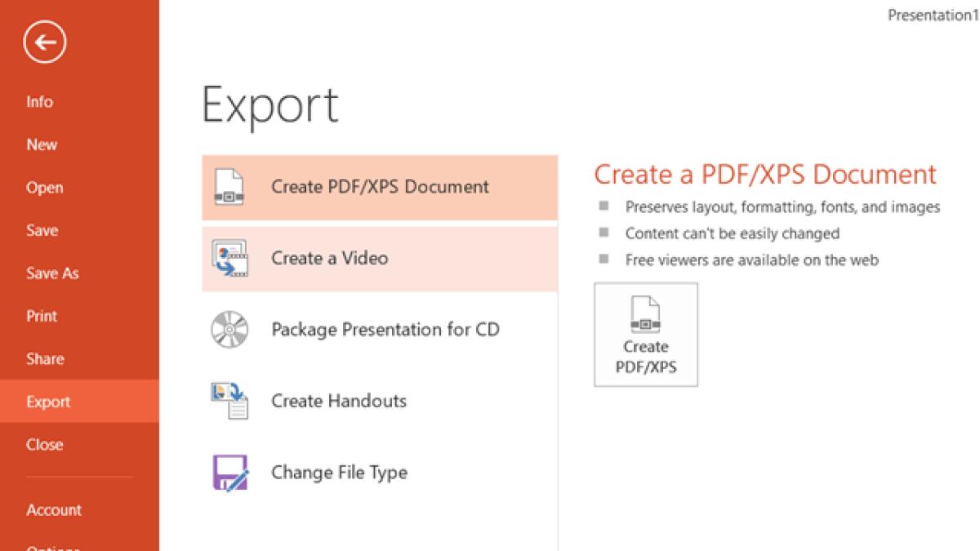Screen dimensions: 980x551
Task: Click the Create a Video filmstrip icon
Action: 229,258
